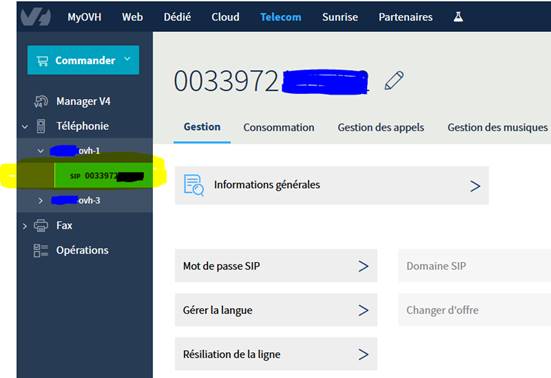Expand the Fax section chevron

pos(25,226)
